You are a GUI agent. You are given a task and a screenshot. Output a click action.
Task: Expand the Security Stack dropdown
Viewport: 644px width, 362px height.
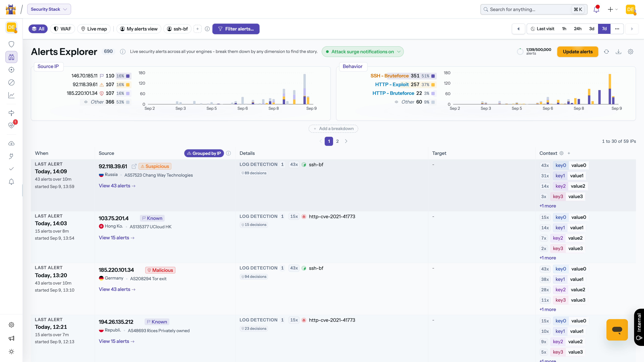(49, 9)
